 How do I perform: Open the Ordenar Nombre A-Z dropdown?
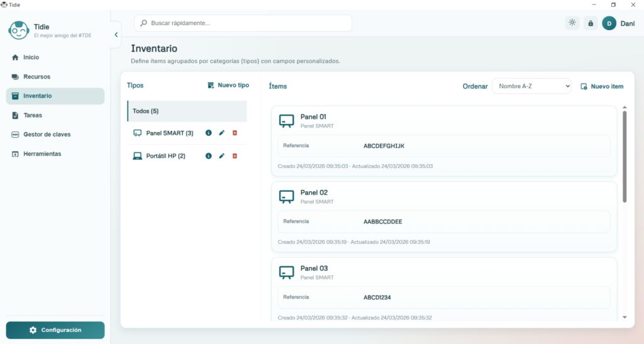pos(531,86)
